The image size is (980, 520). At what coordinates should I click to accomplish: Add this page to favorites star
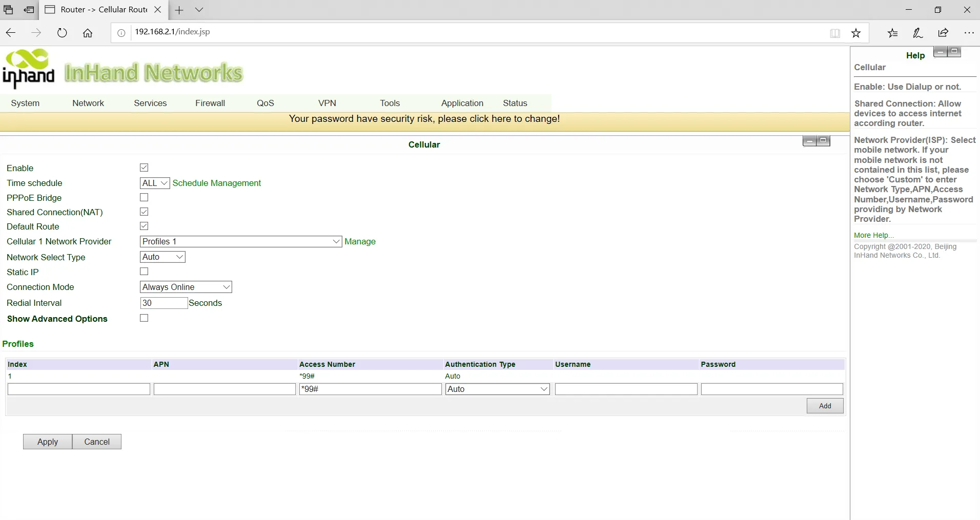click(856, 33)
